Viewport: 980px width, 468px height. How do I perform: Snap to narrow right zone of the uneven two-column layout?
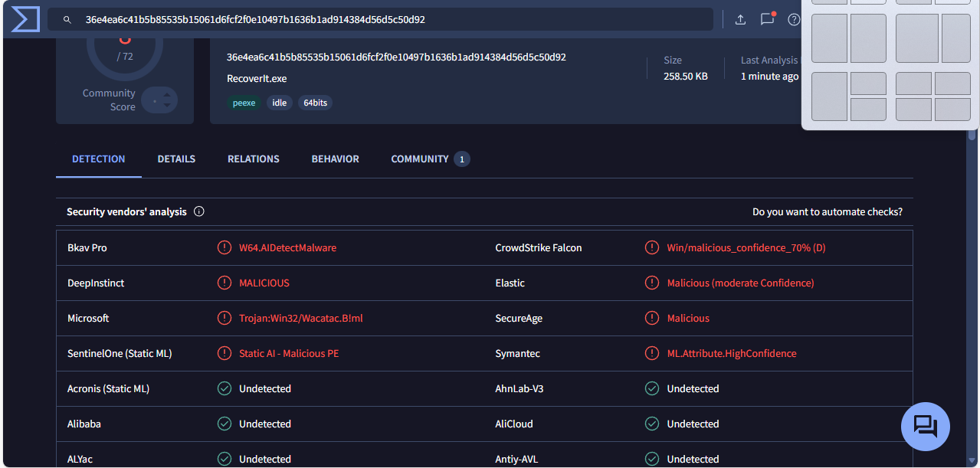point(956,38)
